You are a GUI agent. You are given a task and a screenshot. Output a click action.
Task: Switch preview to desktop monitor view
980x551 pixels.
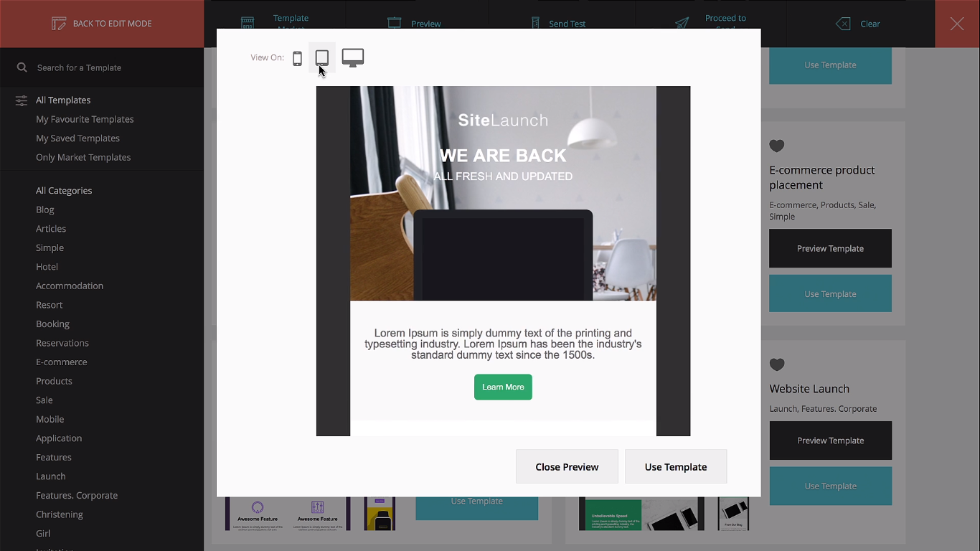[352, 58]
